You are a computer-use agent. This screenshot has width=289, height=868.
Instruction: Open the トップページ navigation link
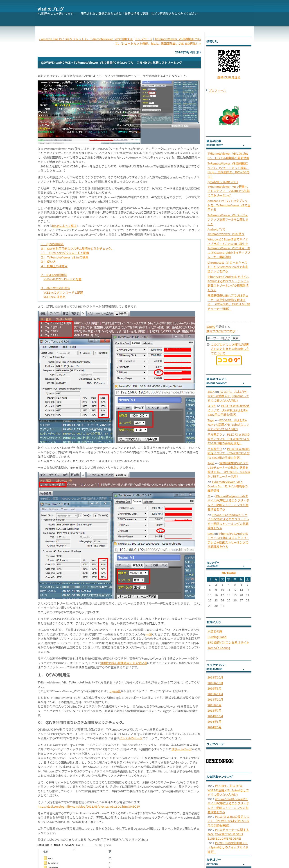[x=144, y=39]
